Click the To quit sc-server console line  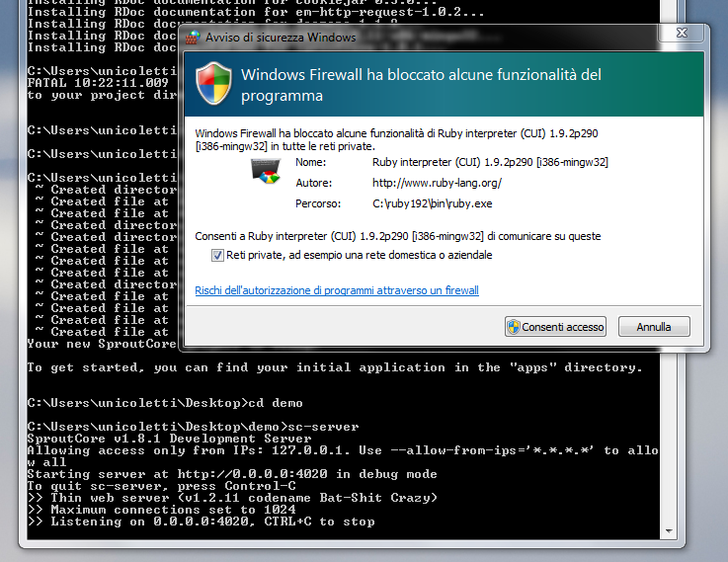click(x=161, y=486)
